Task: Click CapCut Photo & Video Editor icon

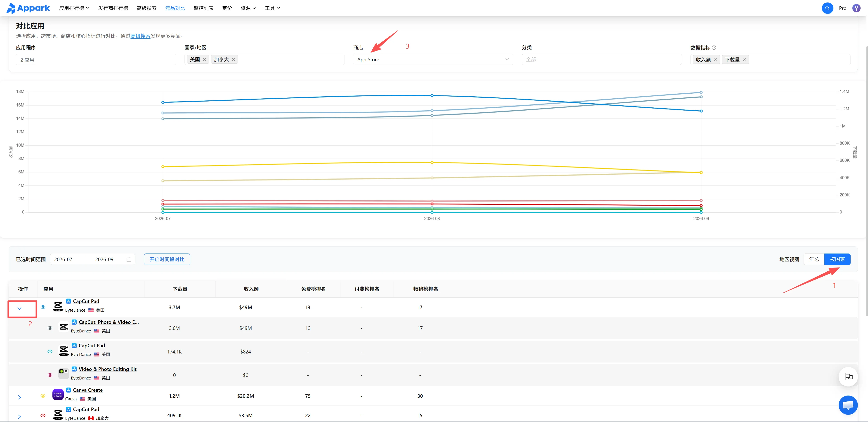Action: (63, 327)
